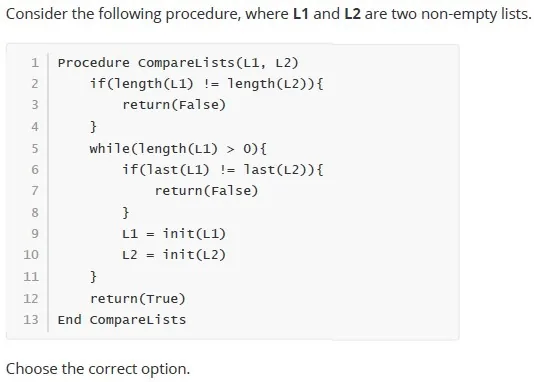Viewport: 534px width, 382px height.
Task: Click line number 5 in the code gutter
Action: point(35,149)
